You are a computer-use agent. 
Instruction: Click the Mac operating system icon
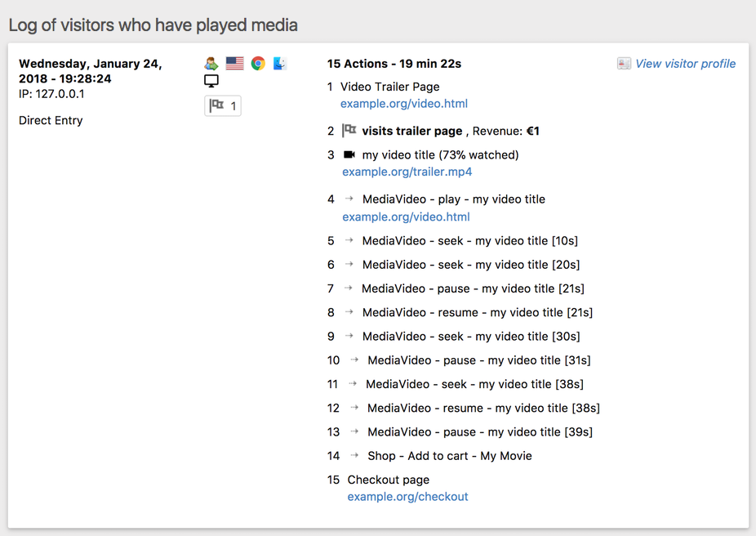(x=279, y=63)
